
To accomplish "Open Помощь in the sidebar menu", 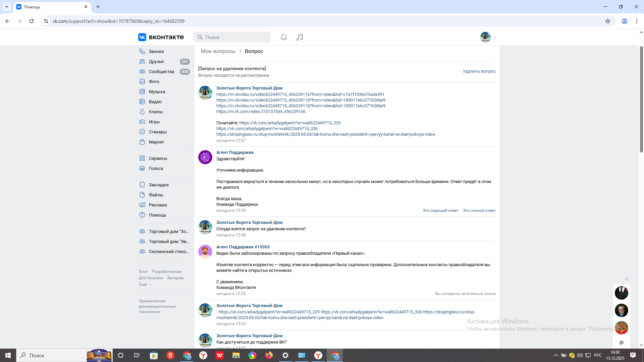I will (x=157, y=215).
